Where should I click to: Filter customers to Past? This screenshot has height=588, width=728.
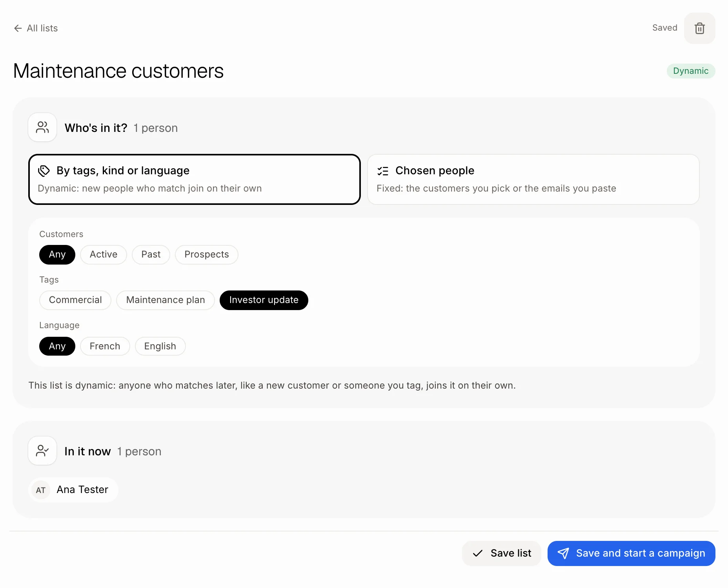point(151,255)
